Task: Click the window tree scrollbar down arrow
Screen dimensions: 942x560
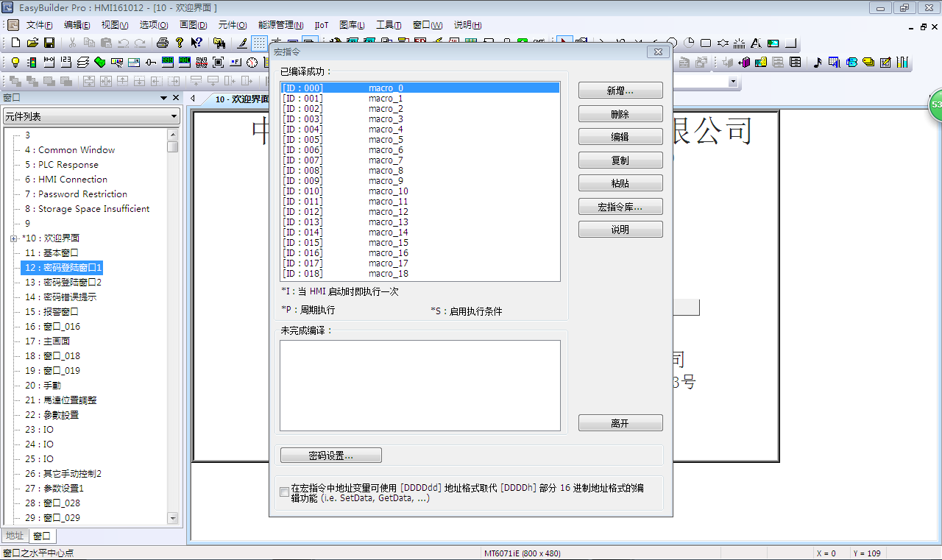Action: pyautogui.click(x=173, y=518)
